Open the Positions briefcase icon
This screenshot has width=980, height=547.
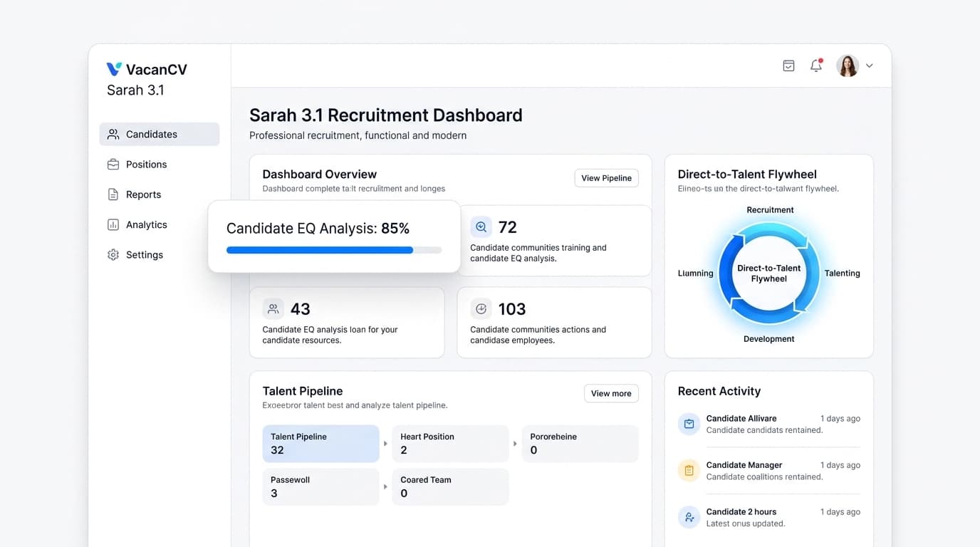[x=113, y=164]
